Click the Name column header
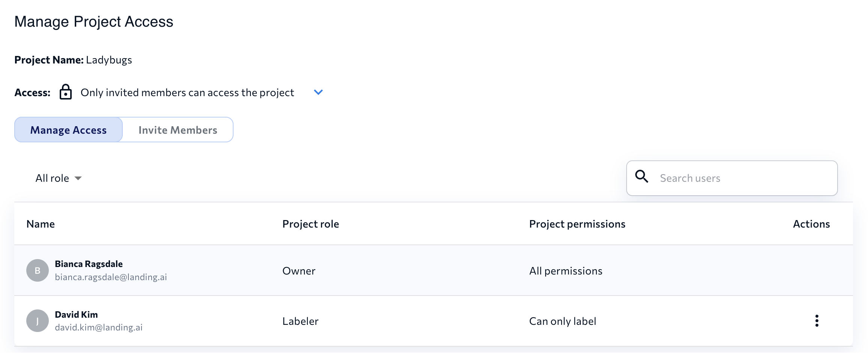The image size is (868, 356). coord(41,224)
